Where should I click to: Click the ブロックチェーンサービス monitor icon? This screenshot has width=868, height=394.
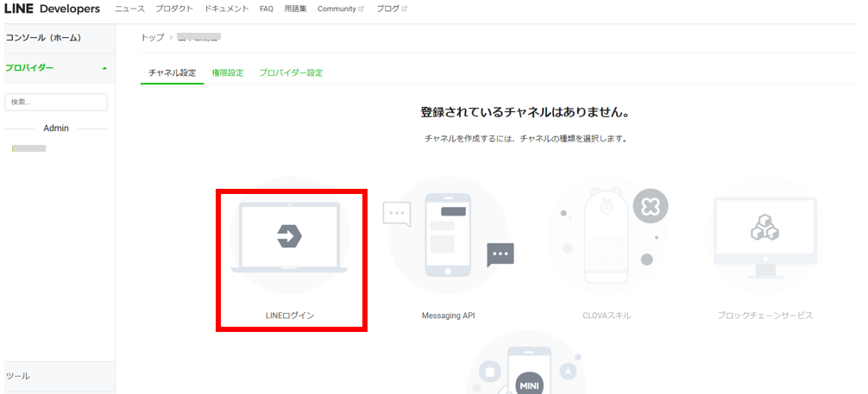[765, 239]
